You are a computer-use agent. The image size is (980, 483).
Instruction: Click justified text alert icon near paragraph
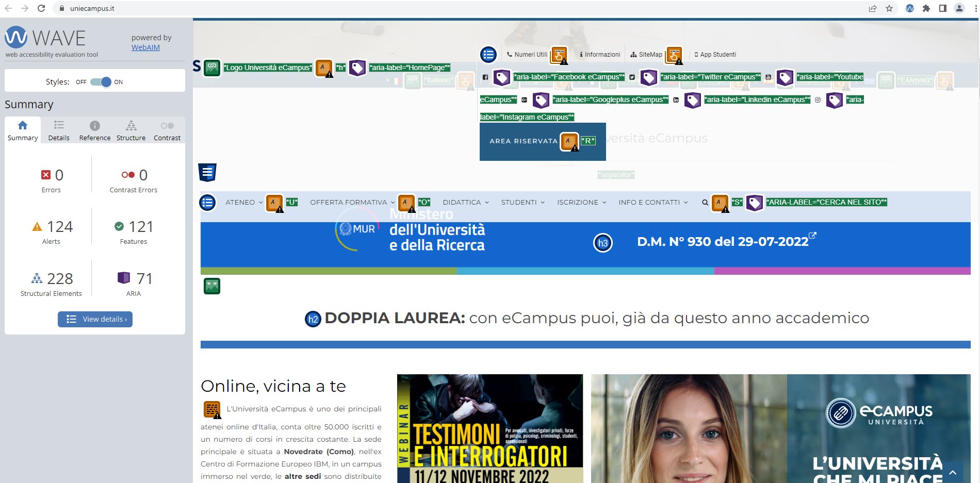coord(212,410)
